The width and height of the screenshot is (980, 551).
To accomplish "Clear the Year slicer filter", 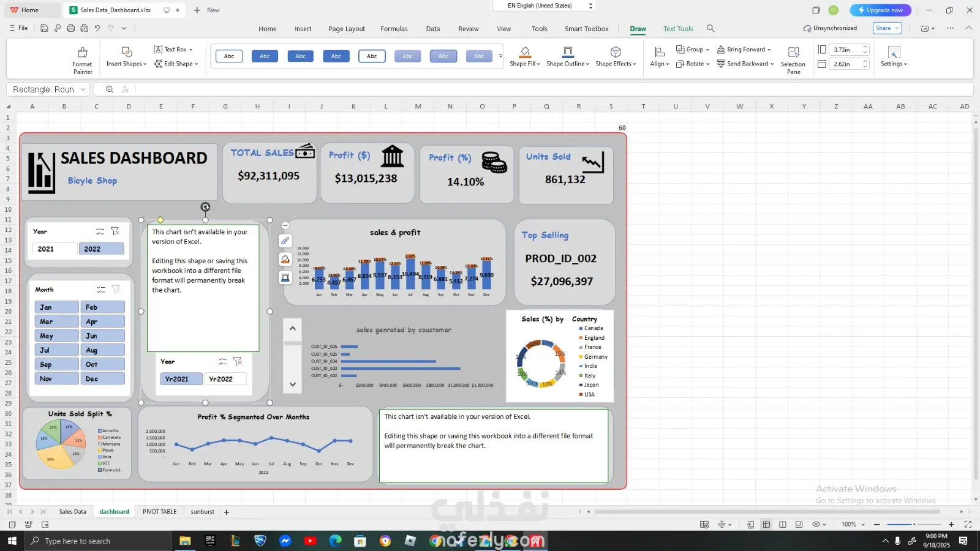I will [x=115, y=231].
